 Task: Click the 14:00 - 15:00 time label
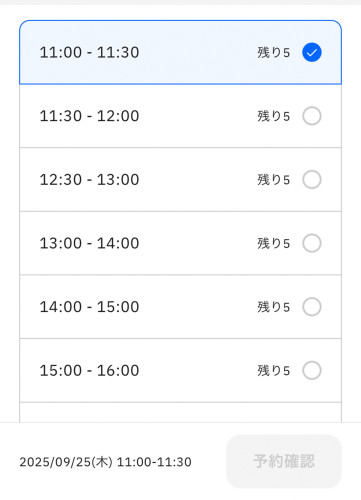click(89, 307)
